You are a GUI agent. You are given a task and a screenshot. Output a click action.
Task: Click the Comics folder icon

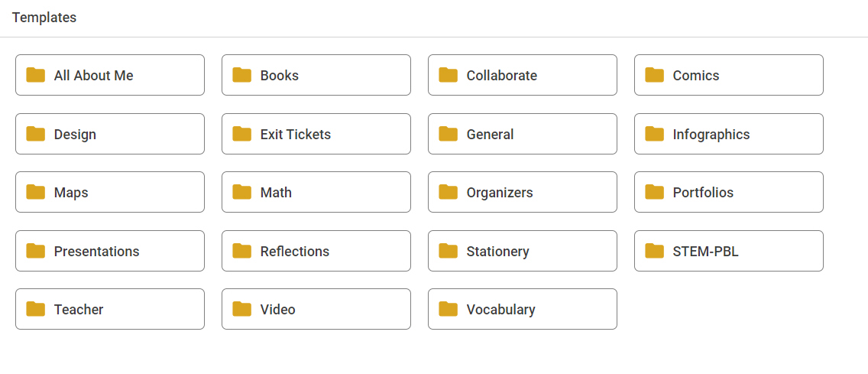tap(655, 75)
